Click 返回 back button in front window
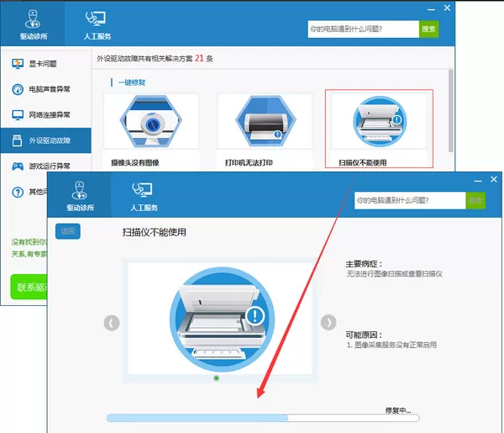The image size is (504, 433). point(68,231)
